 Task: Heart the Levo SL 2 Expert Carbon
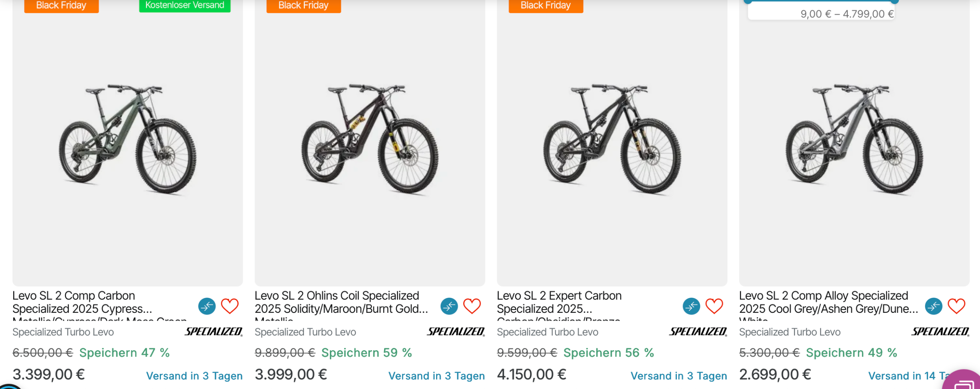coord(714,306)
